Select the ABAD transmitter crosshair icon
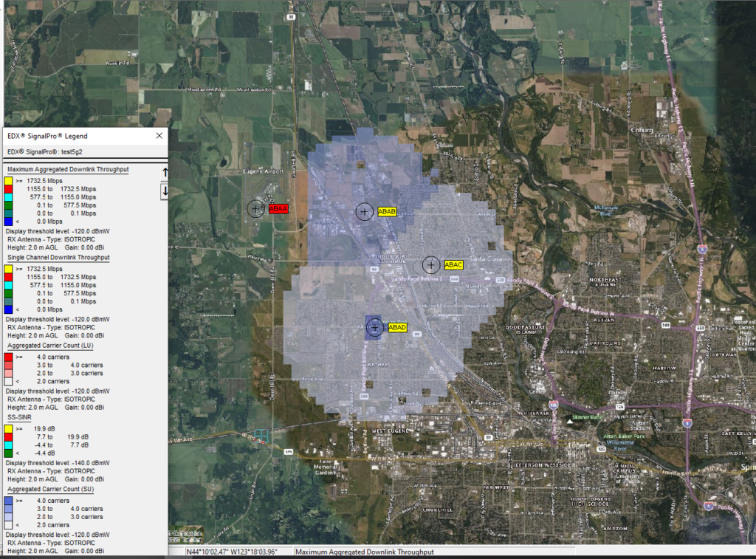The height and width of the screenshot is (559, 756). tap(374, 327)
